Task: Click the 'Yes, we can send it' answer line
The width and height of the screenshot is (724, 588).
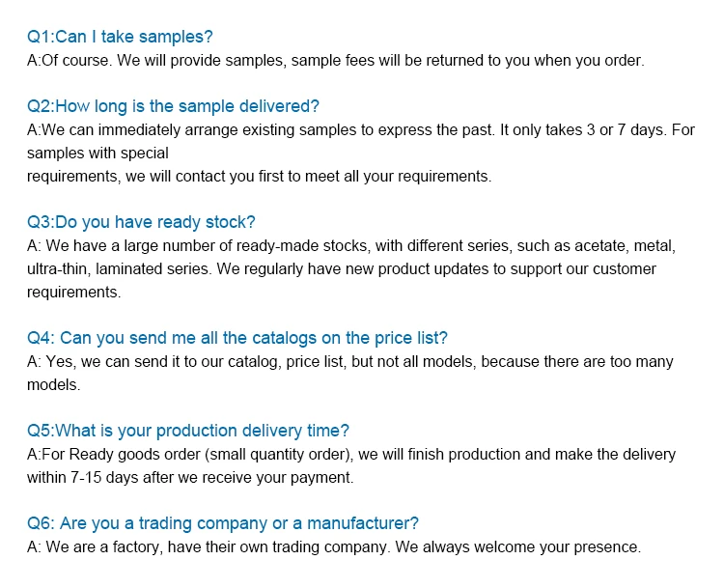Action: [x=350, y=362]
